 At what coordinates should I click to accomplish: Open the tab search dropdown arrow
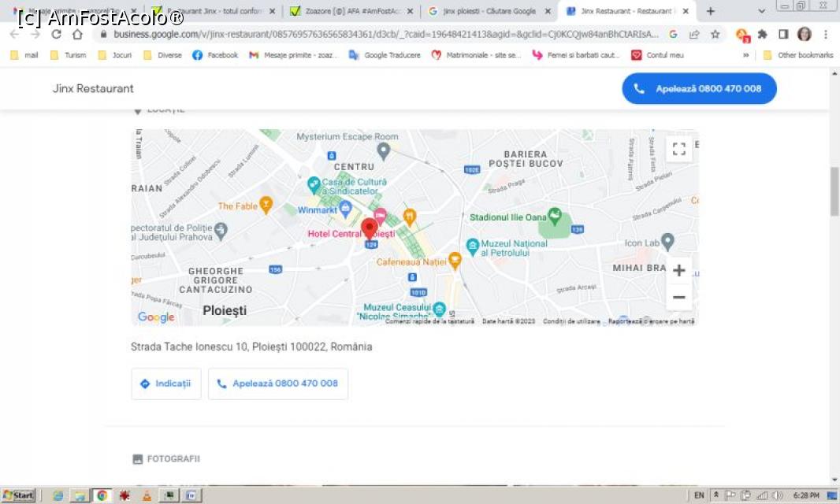coord(761,11)
